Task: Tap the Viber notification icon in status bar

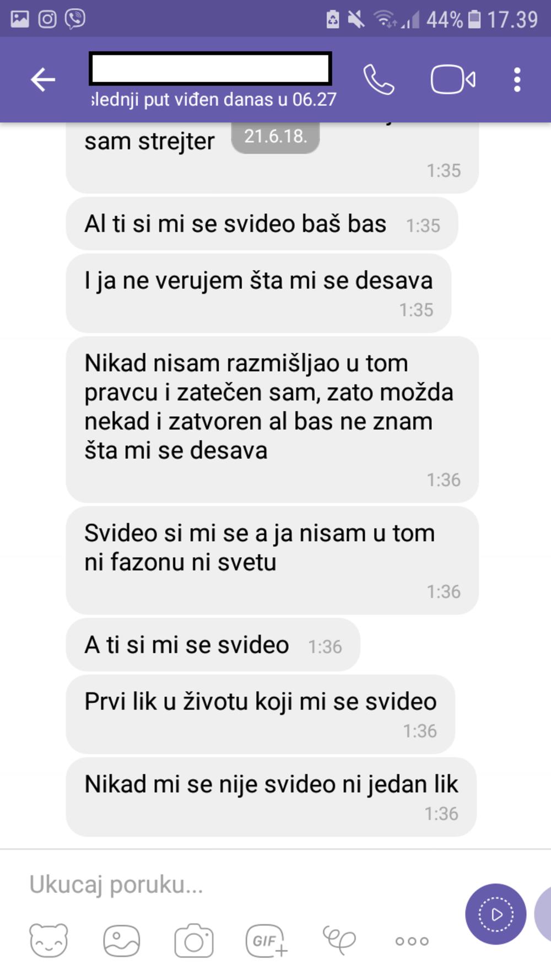Action: (75, 19)
